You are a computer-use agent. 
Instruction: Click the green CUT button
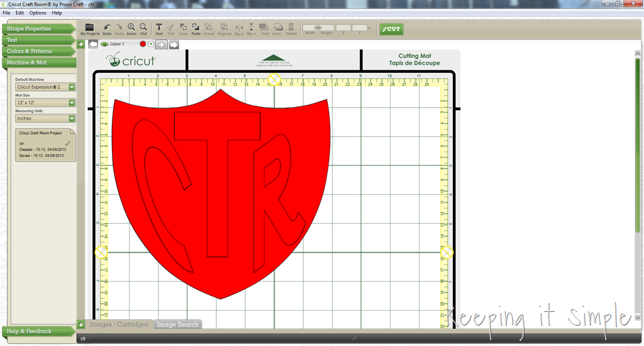point(391,29)
